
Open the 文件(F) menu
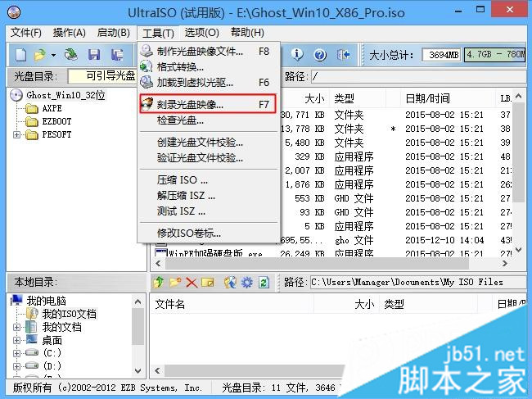(26, 33)
